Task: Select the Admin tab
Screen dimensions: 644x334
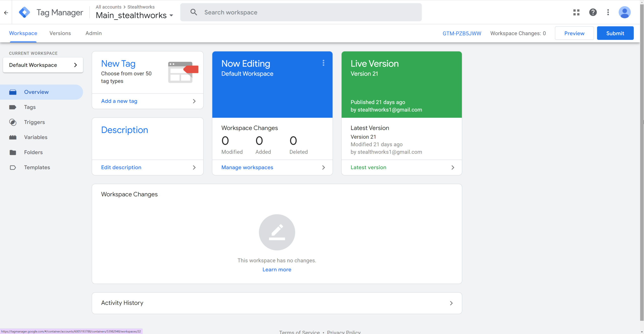Action: (93, 33)
